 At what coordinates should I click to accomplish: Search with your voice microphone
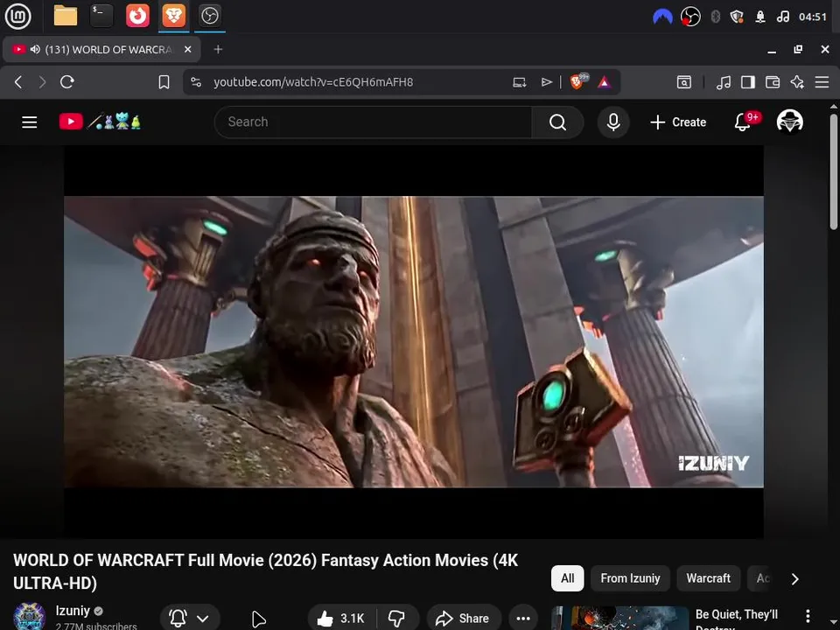click(613, 122)
